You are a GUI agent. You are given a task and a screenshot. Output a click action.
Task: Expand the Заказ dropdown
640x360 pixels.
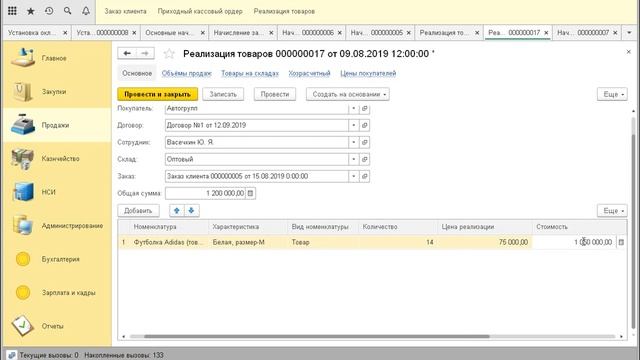[x=354, y=176]
